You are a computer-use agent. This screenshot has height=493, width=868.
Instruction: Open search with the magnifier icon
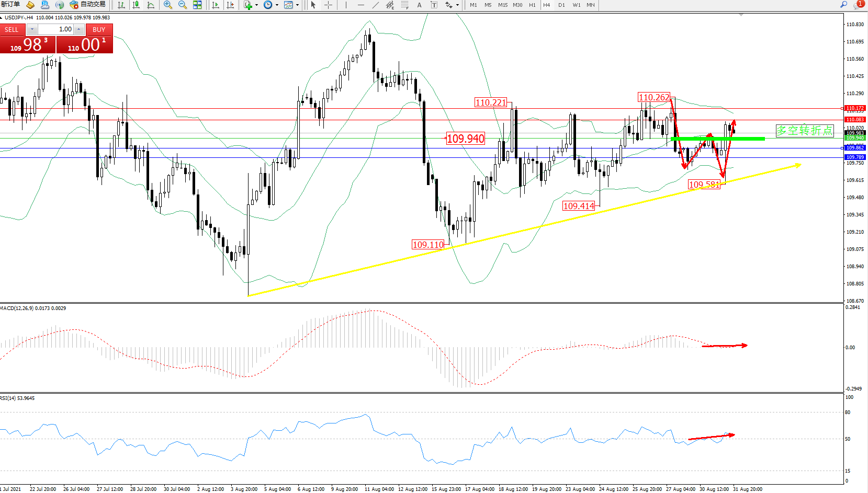coord(843,5)
